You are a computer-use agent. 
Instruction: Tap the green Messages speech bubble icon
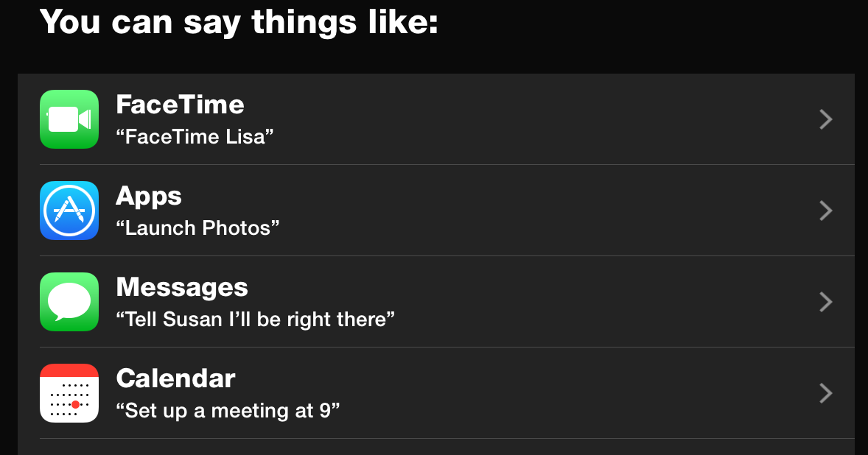(x=69, y=302)
